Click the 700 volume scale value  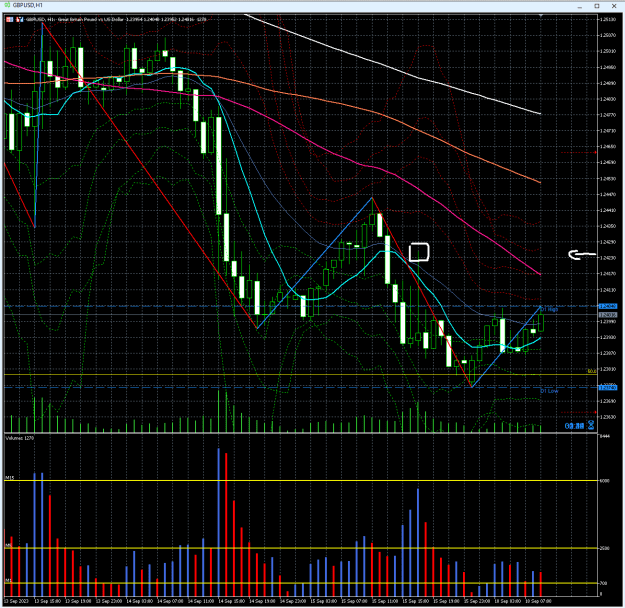[603, 583]
